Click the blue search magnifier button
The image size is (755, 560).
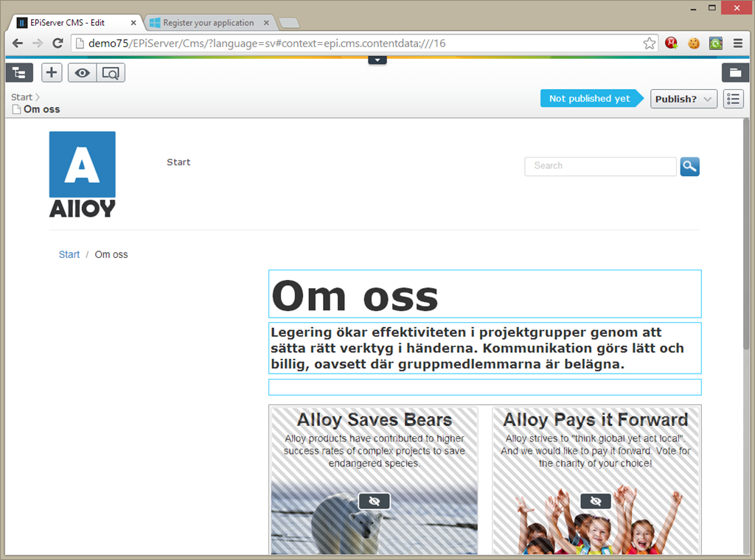tap(689, 167)
